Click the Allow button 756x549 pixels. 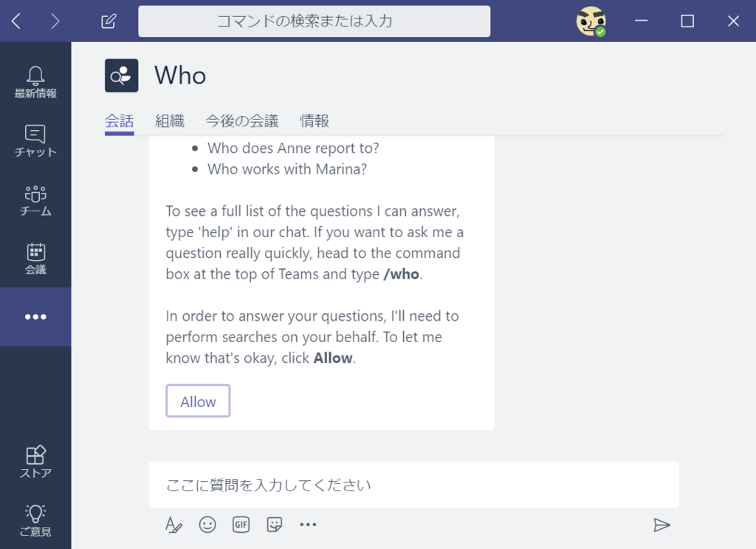coord(198,401)
